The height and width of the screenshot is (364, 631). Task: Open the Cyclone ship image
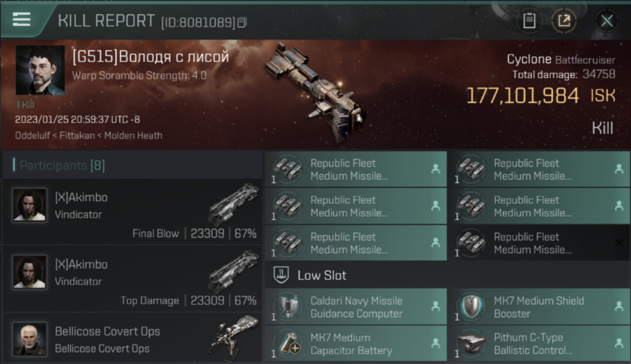click(315, 92)
